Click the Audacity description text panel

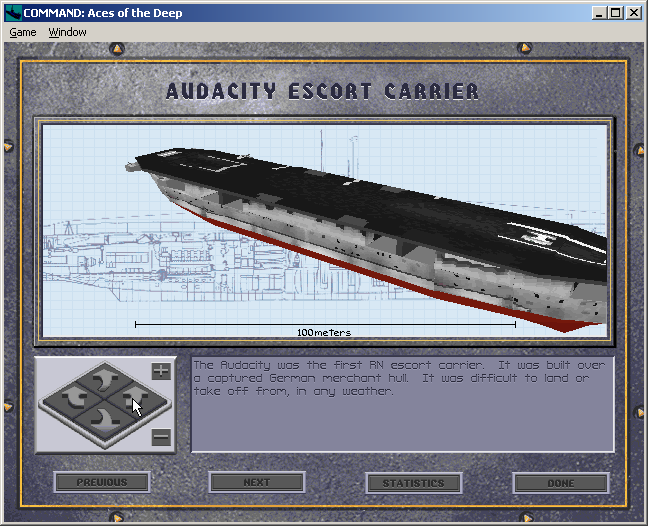pos(403,404)
